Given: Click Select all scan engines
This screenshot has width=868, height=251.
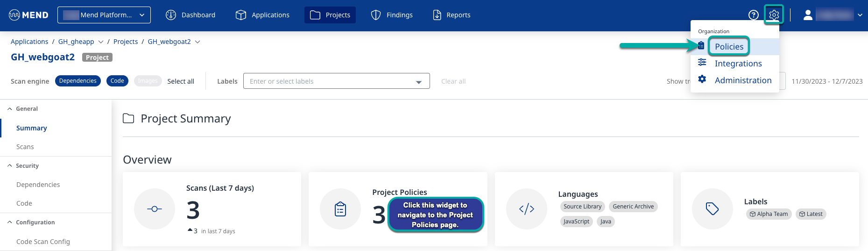Looking at the screenshot, I should tap(181, 81).
